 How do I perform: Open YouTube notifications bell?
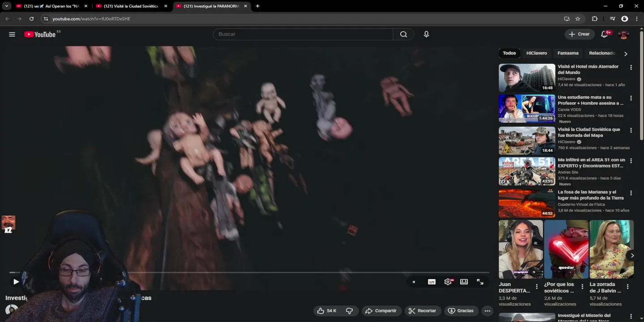tap(605, 34)
